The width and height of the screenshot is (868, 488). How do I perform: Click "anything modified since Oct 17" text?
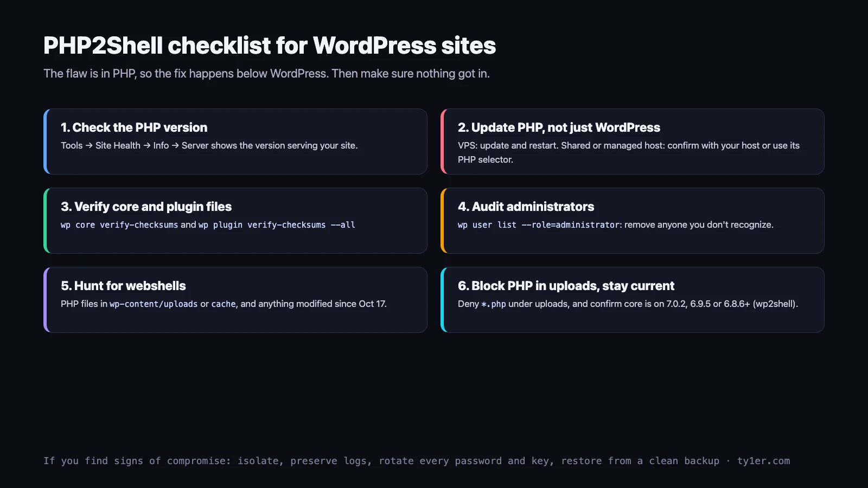[322, 304]
